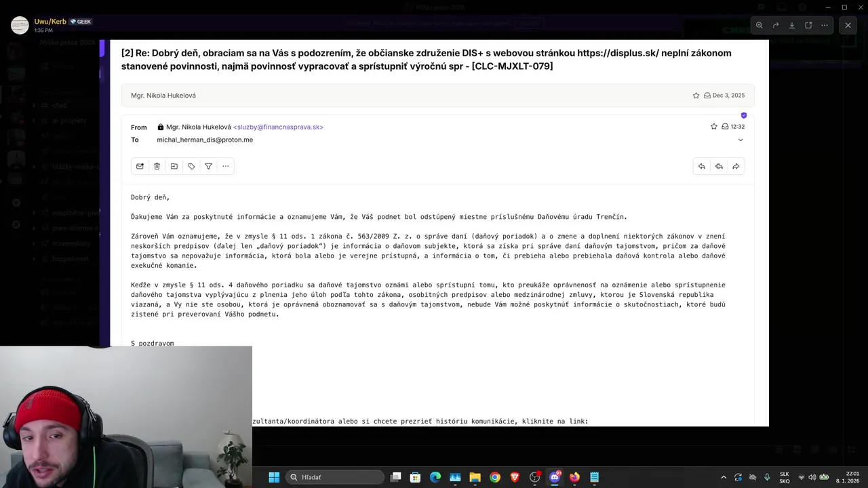The height and width of the screenshot is (488, 868).
Task: Open File Explorer from taskbar
Action: 475,477
